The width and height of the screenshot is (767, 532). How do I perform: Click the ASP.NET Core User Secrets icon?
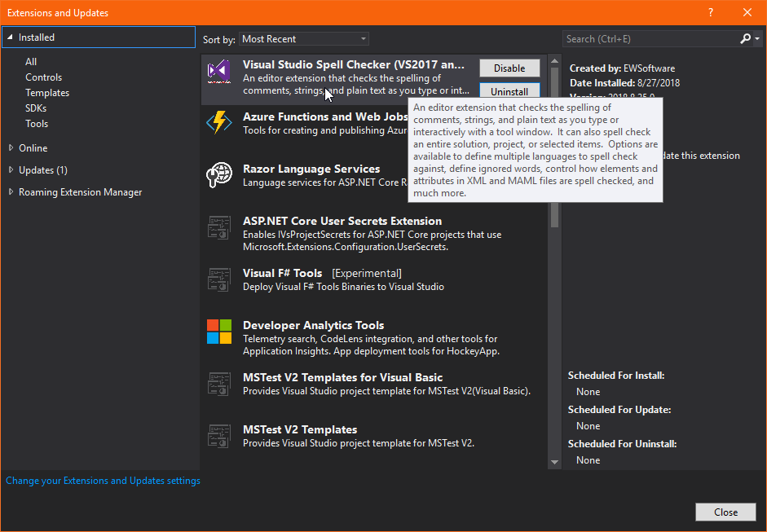pos(219,226)
